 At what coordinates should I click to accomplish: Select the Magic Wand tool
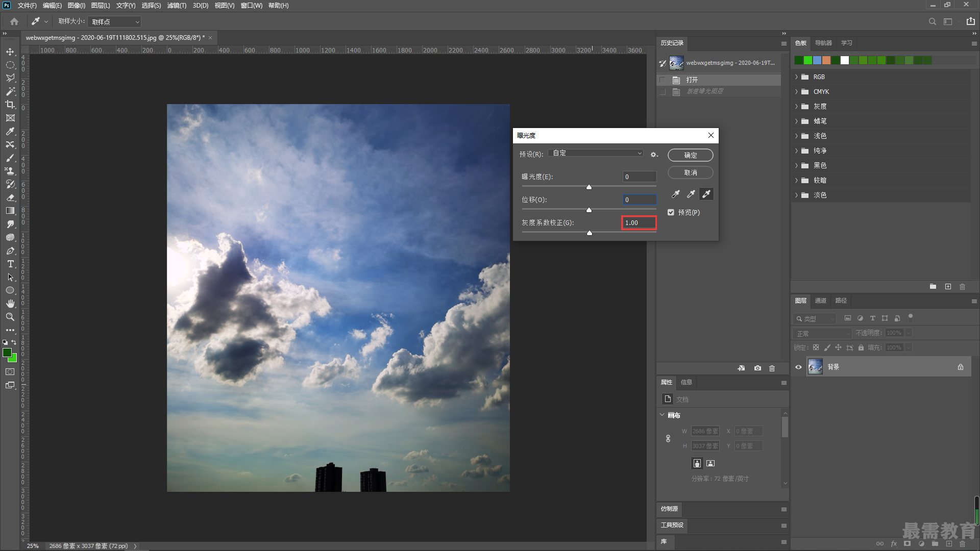10,91
